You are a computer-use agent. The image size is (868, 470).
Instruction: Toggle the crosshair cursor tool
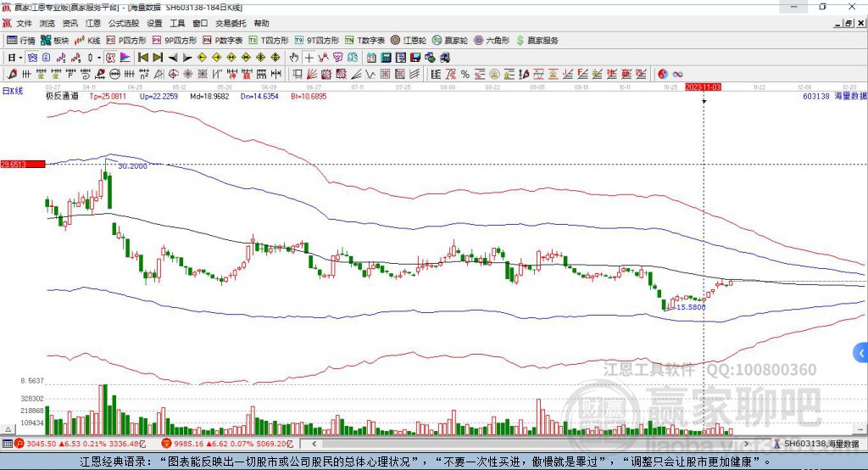pos(309,58)
